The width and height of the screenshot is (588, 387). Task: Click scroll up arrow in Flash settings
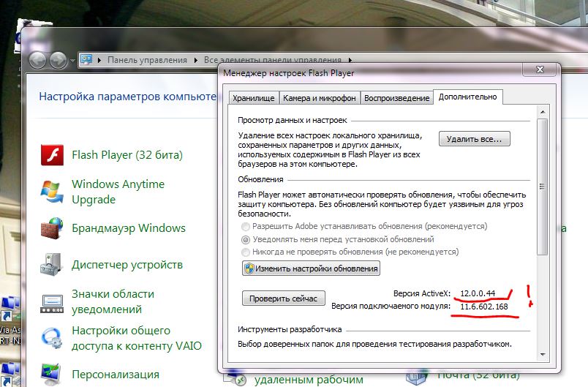543,112
